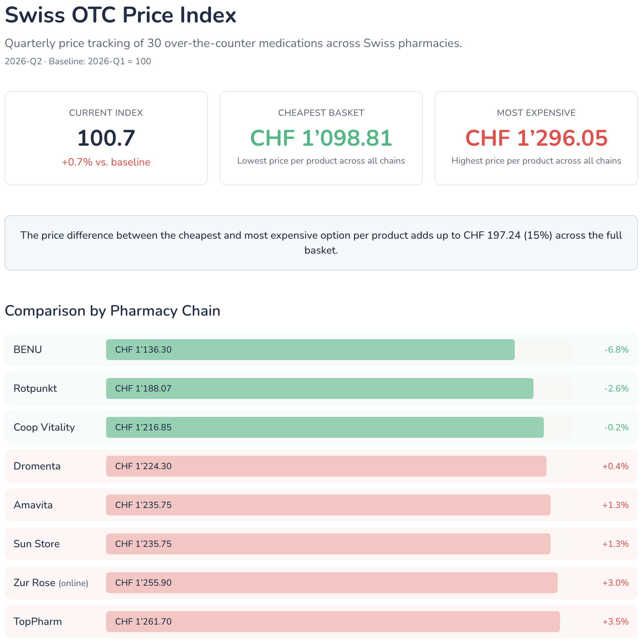
Task: Click the price difference summary banner
Action: (x=321, y=243)
